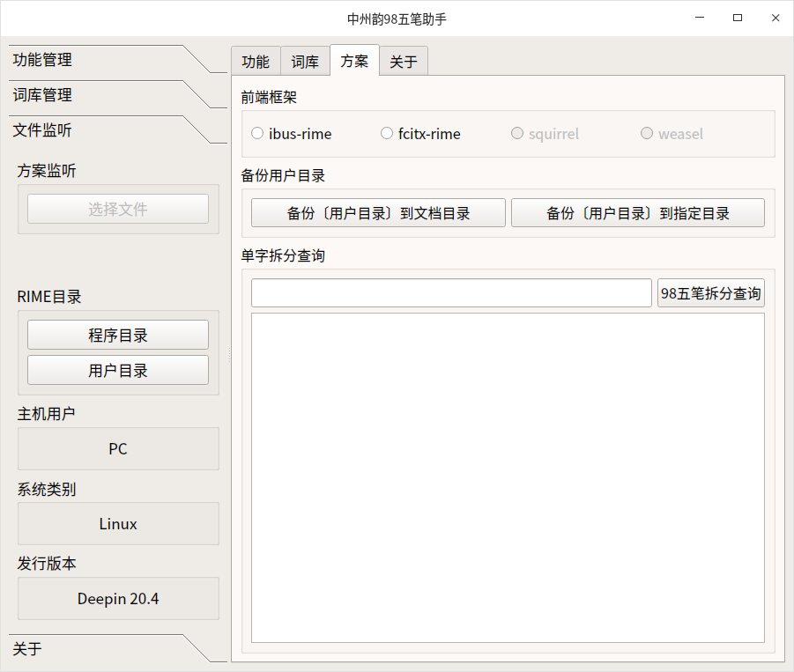Click 备份〔用户目录〕到文档目录 button

(x=378, y=212)
